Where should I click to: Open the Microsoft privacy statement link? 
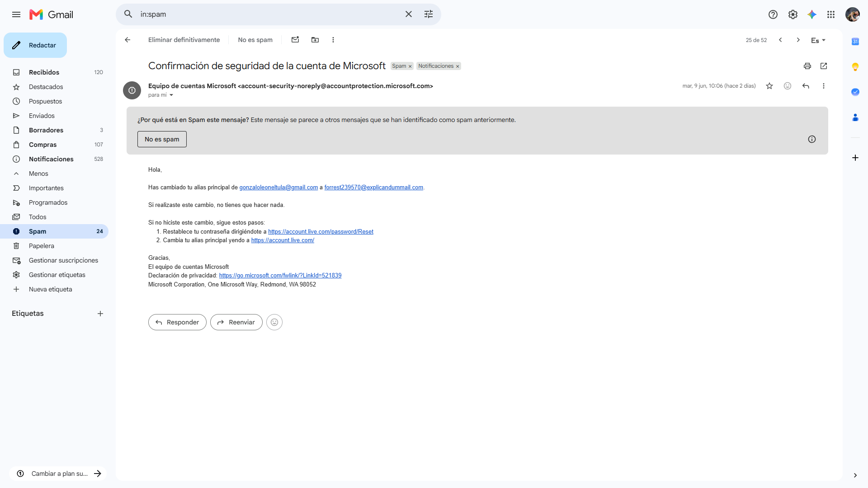[x=280, y=276]
